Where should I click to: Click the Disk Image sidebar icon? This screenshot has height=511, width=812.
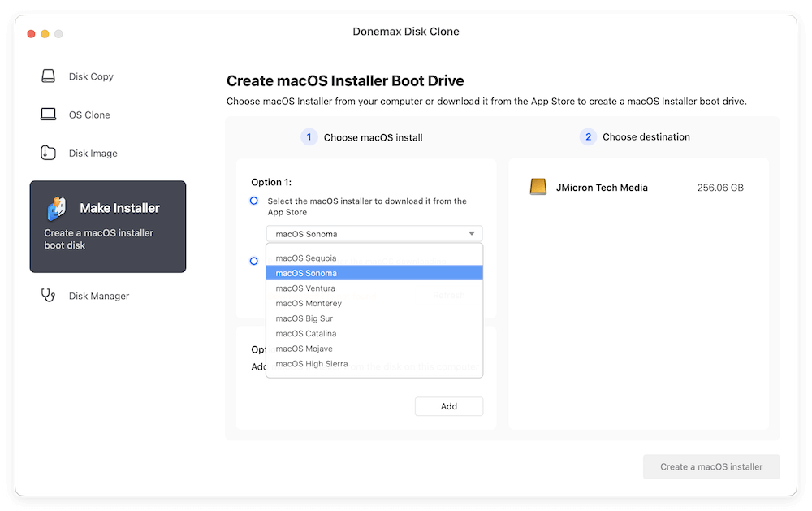coord(48,153)
